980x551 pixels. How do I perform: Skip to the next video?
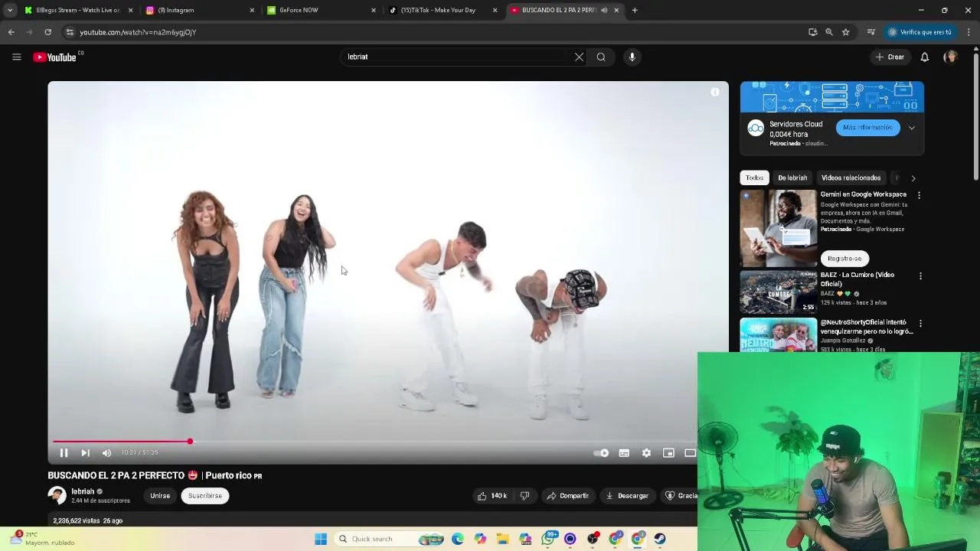click(85, 453)
